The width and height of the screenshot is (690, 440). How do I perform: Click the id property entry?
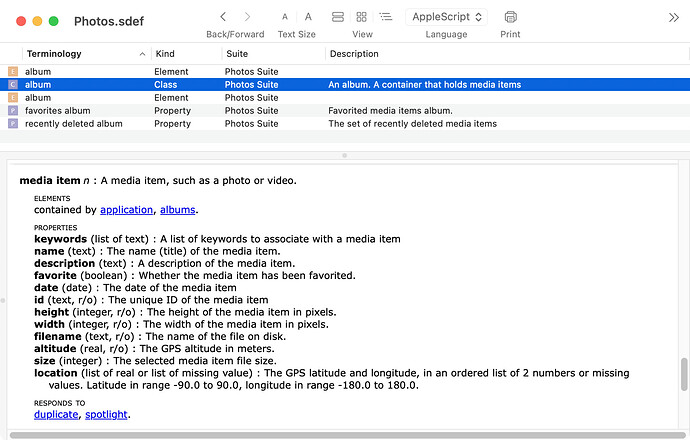pos(151,300)
